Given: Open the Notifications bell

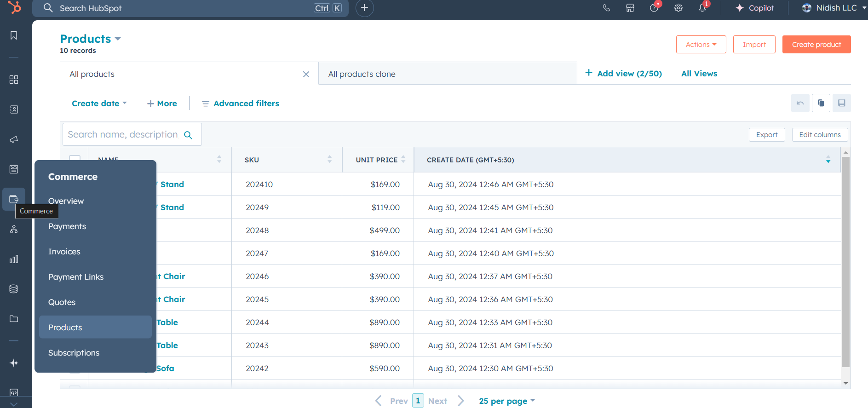Looking at the screenshot, I should coord(702,8).
